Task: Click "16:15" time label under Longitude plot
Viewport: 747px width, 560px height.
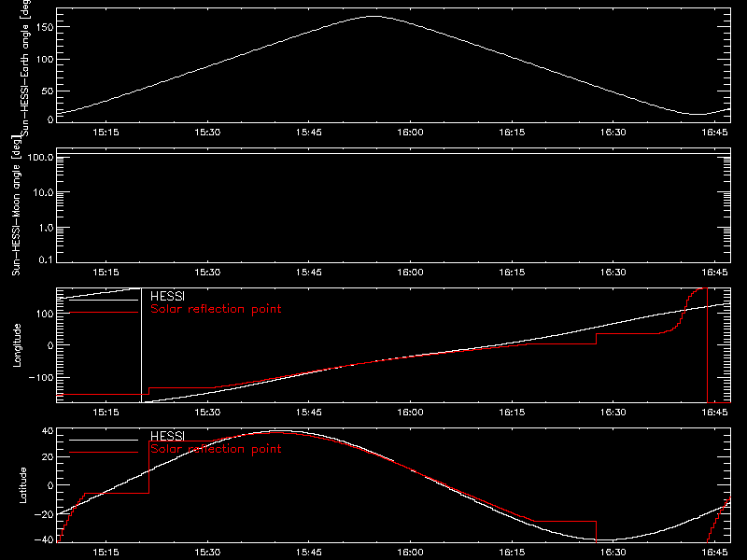Action: pos(512,413)
